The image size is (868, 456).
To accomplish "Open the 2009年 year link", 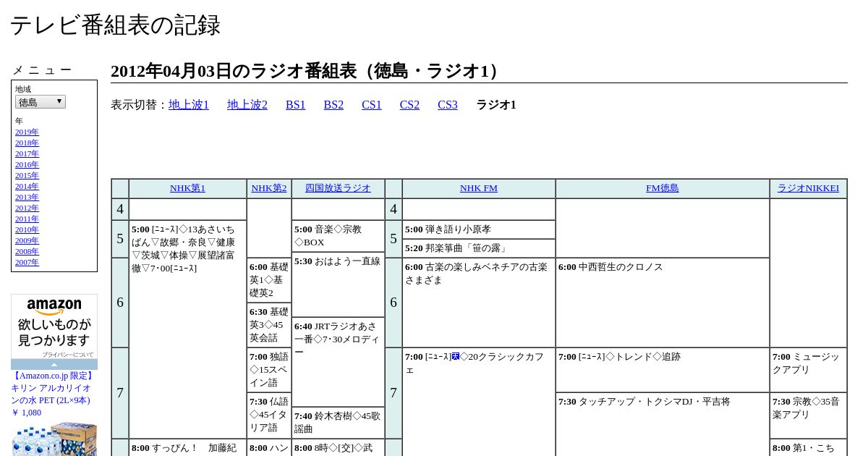I will 27,240.
